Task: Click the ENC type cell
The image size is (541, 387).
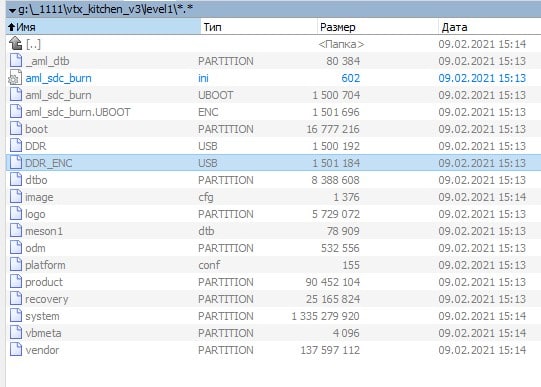Action: coord(208,112)
